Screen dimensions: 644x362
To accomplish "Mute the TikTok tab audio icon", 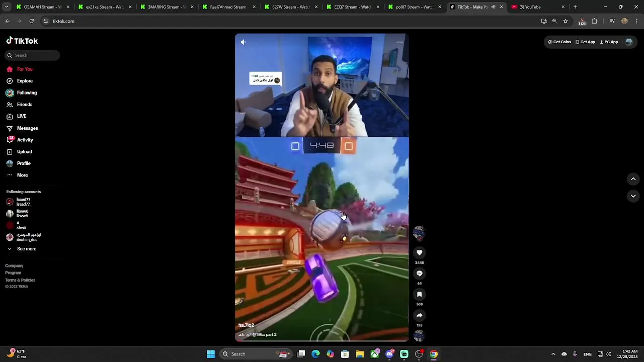I will (493, 7).
